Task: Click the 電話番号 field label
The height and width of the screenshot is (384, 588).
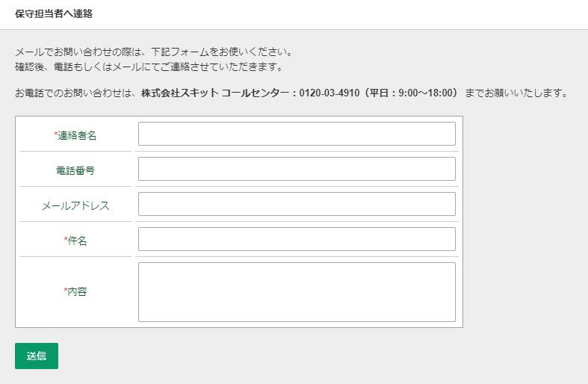Action: pyautogui.click(x=75, y=170)
